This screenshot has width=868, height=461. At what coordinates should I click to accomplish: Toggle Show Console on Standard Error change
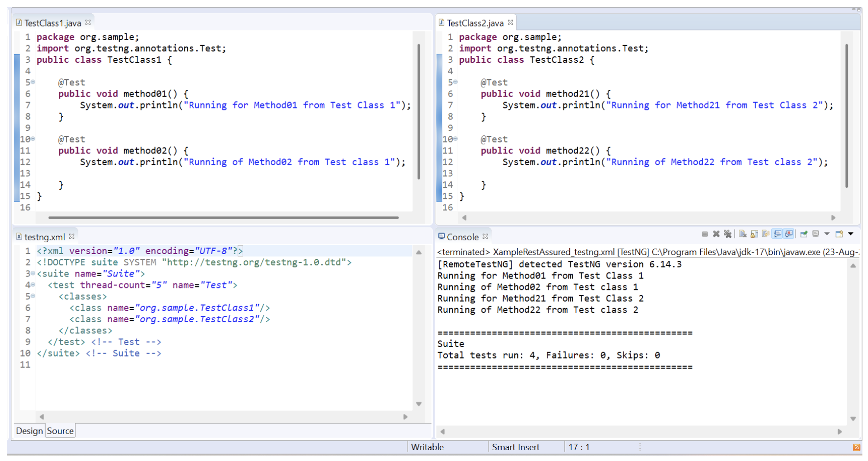click(789, 234)
